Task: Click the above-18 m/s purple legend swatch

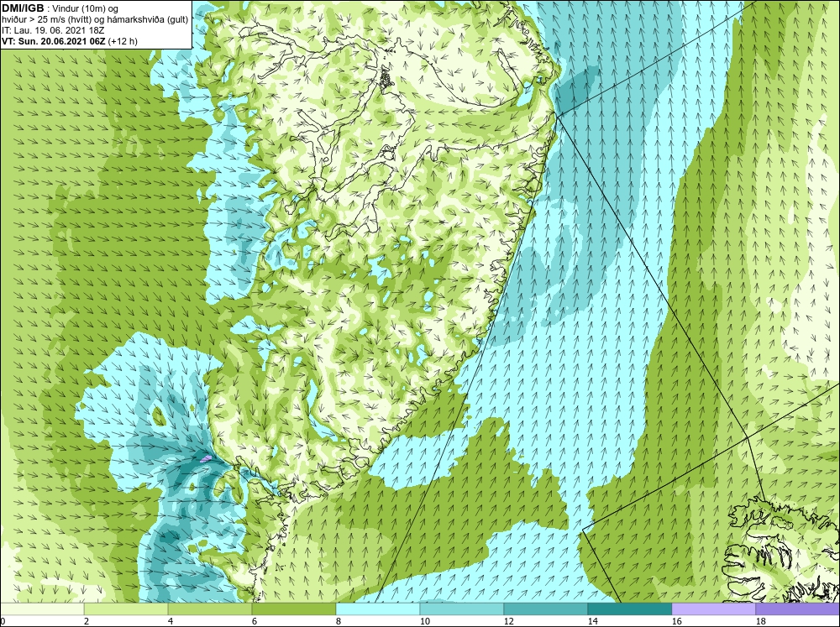Action: [798, 609]
